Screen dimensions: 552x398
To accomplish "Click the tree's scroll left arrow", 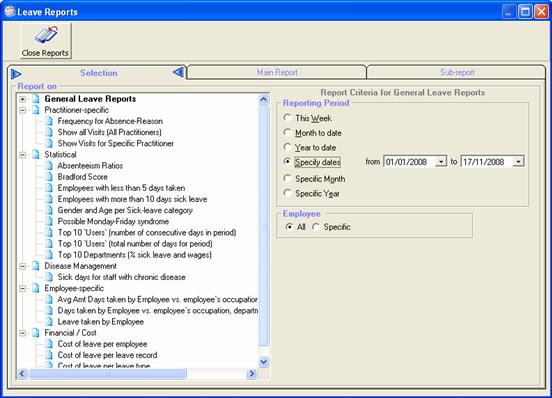I will (22, 373).
